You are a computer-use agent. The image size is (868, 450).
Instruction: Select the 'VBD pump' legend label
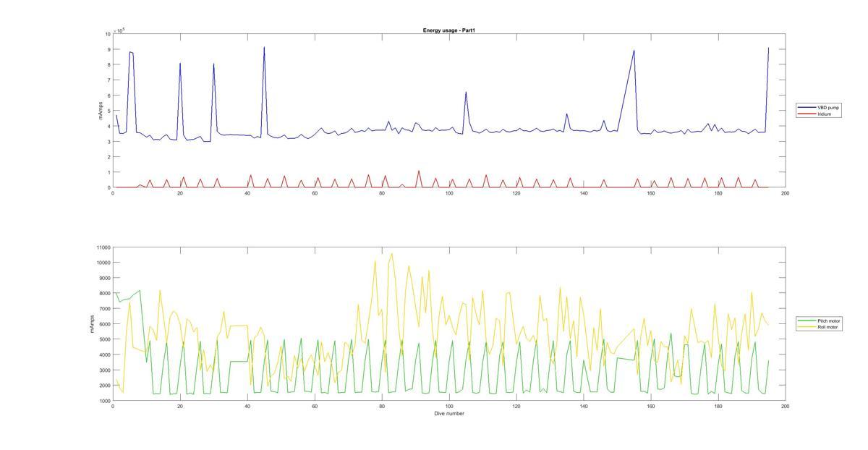(x=828, y=108)
